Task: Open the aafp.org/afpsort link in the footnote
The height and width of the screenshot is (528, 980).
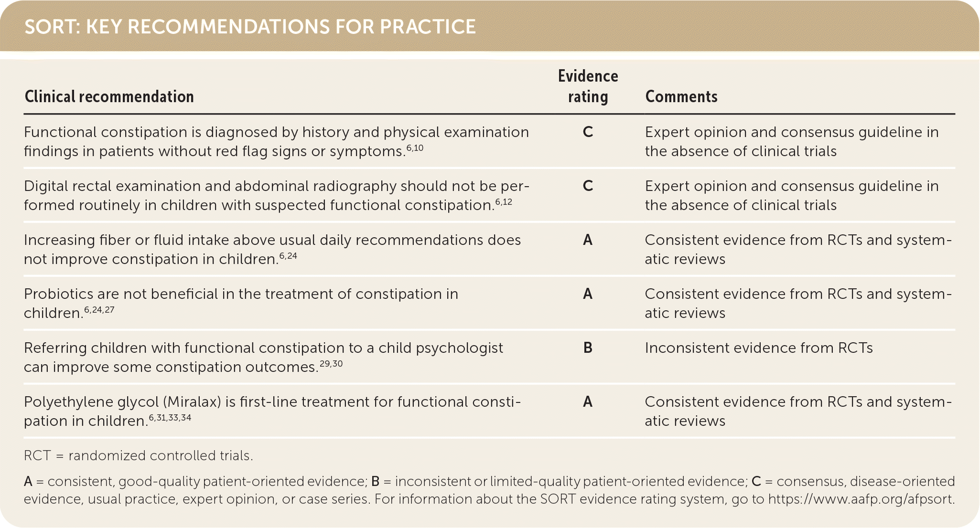Action: (x=861, y=499)
